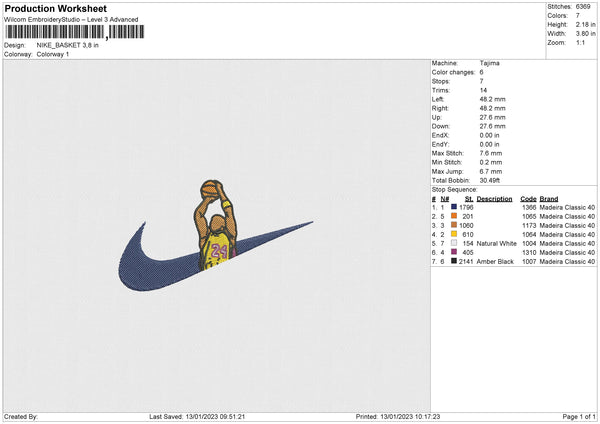Click the zoom value "1:1"
The width and height of the screenshot is (600, 424).
(580, 43)
